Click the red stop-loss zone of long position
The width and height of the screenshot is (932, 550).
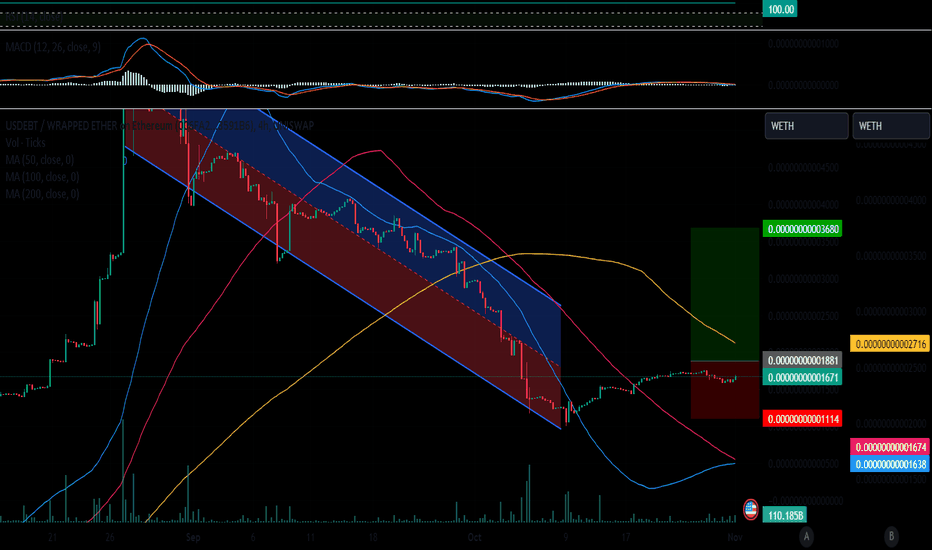[725, 390]
